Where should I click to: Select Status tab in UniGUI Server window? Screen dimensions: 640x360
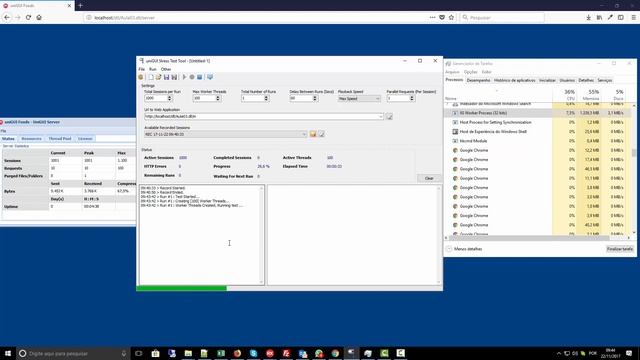click(8, 139)
